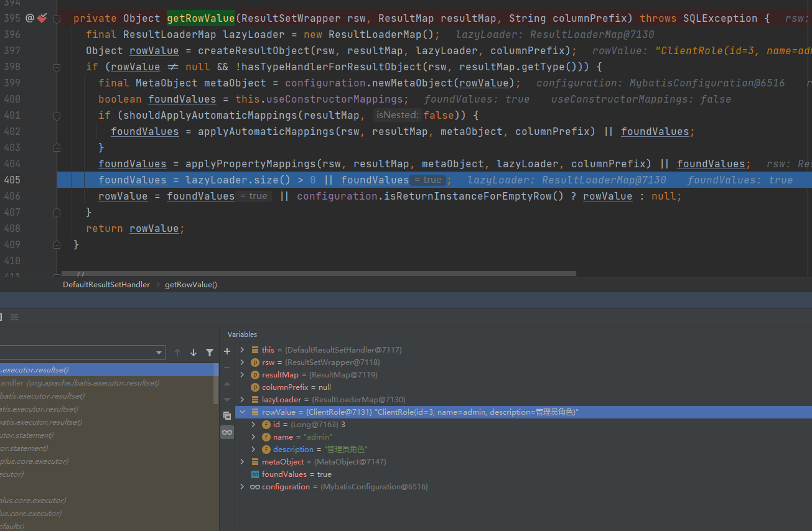The image size is (812, 531).
Task: Click the fold end marker on line 407
Action: click(x=57, y=212)
